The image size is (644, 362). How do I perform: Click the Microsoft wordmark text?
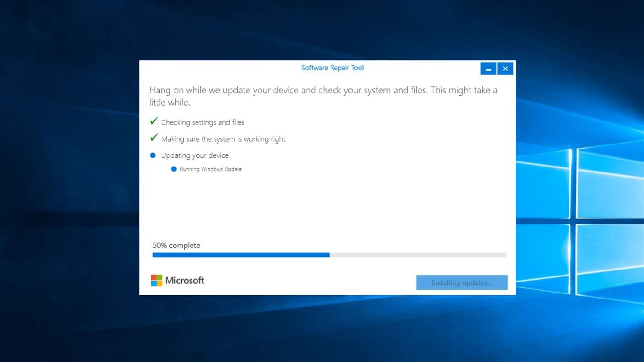click(x=185, y=280)
